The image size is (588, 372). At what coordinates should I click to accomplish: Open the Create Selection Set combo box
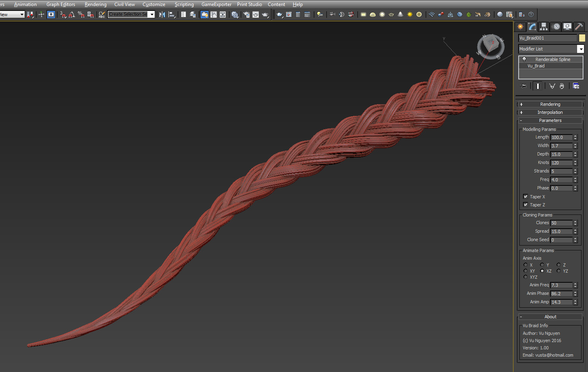(151, 14)
